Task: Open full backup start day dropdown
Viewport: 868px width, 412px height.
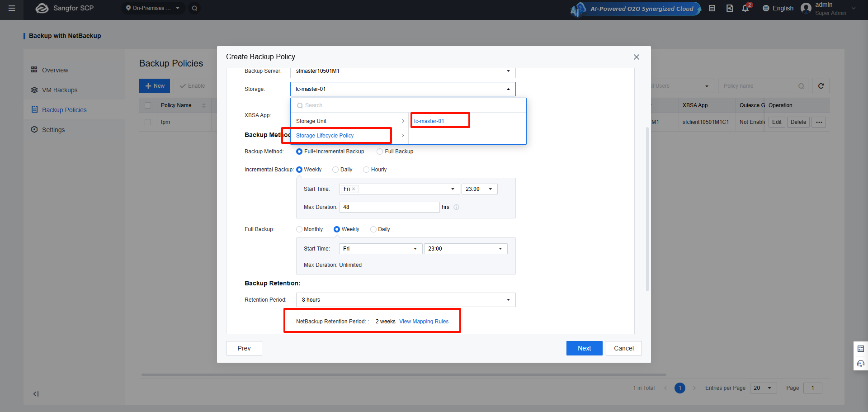Action: 381,249
